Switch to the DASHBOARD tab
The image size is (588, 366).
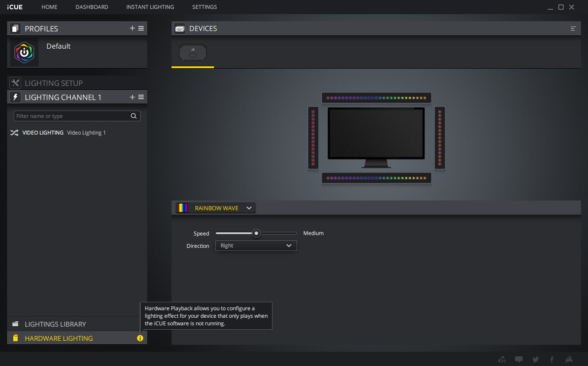pos(92,7)
